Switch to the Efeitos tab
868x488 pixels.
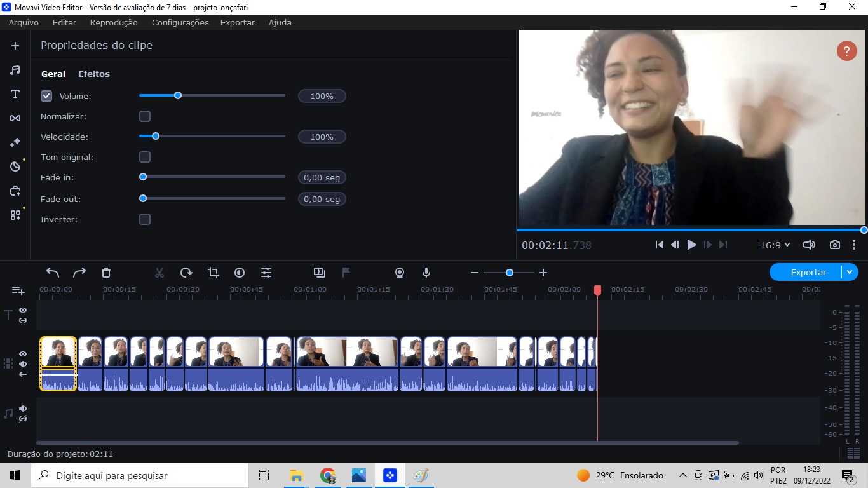(x=94, y=74)
